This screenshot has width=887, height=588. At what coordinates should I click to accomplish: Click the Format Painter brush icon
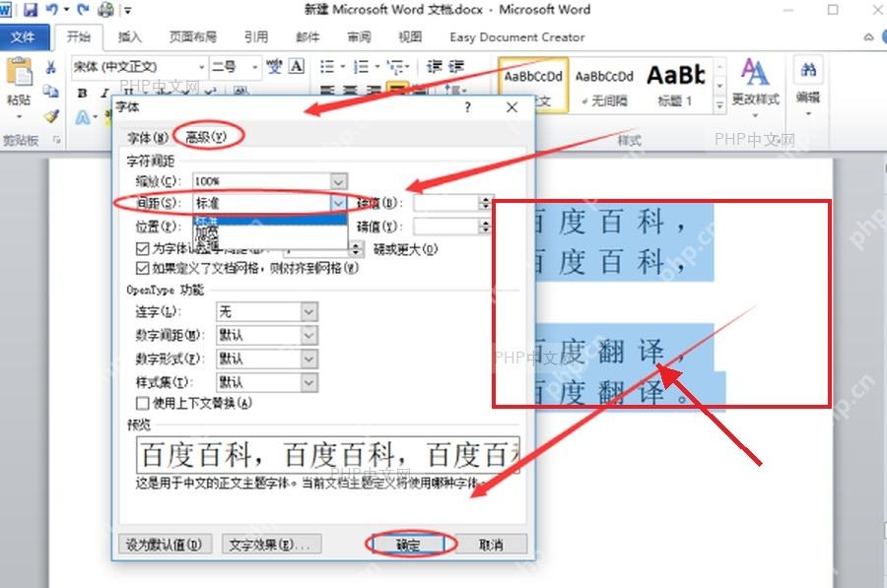[x=51, y=116]
